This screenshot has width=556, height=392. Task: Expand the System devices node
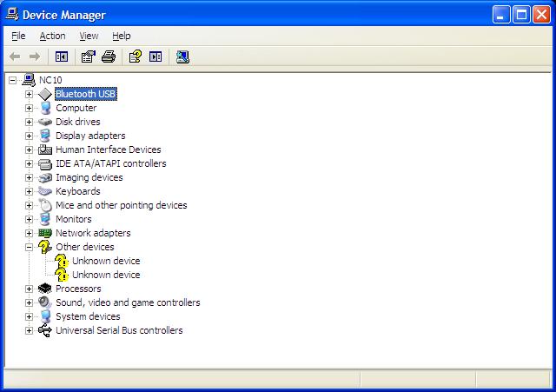pos(29,316)
